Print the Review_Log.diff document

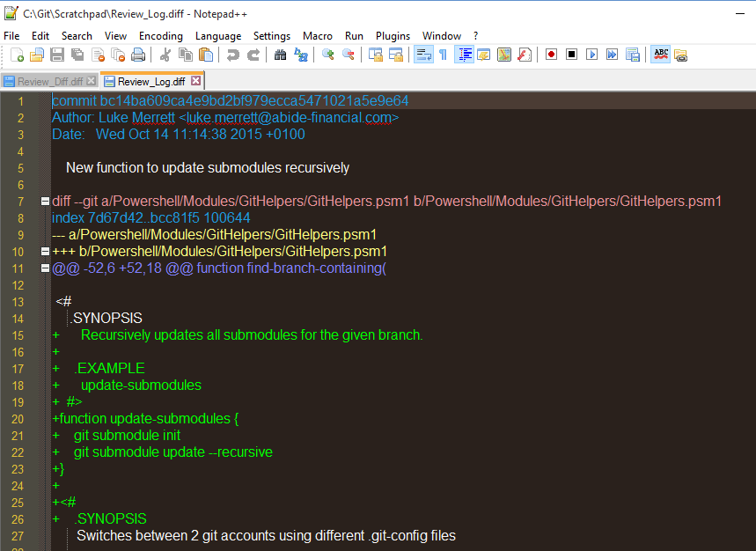[x=137, y=55]
